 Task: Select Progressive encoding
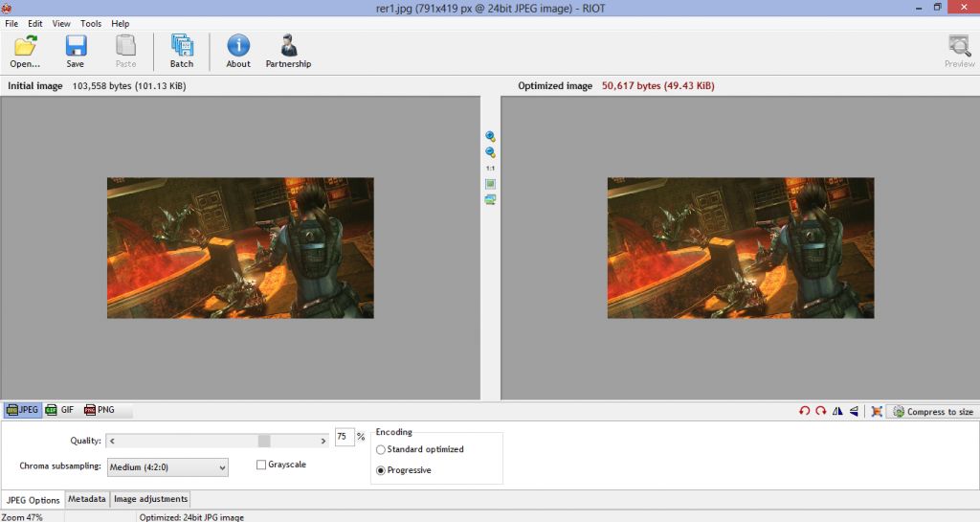click(380, 470)
